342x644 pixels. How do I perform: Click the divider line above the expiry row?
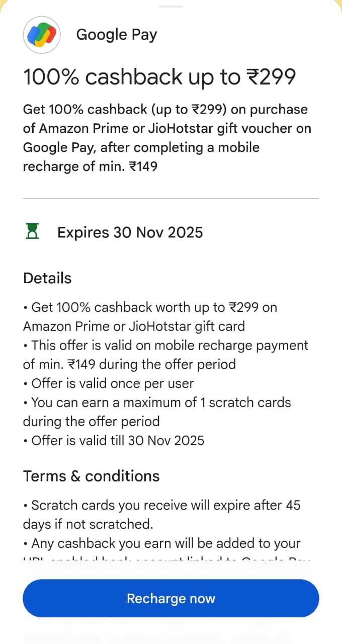pyautogui.click(x=171, y=199)
